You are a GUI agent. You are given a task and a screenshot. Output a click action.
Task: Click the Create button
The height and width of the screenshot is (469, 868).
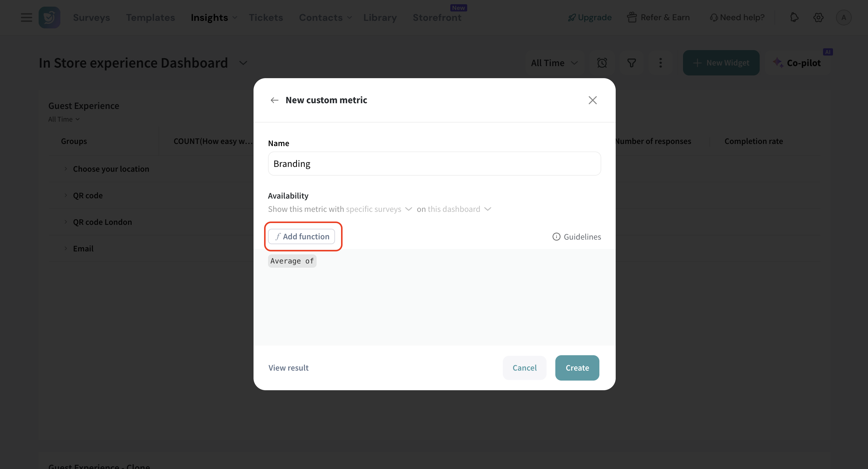pos(577,368)
